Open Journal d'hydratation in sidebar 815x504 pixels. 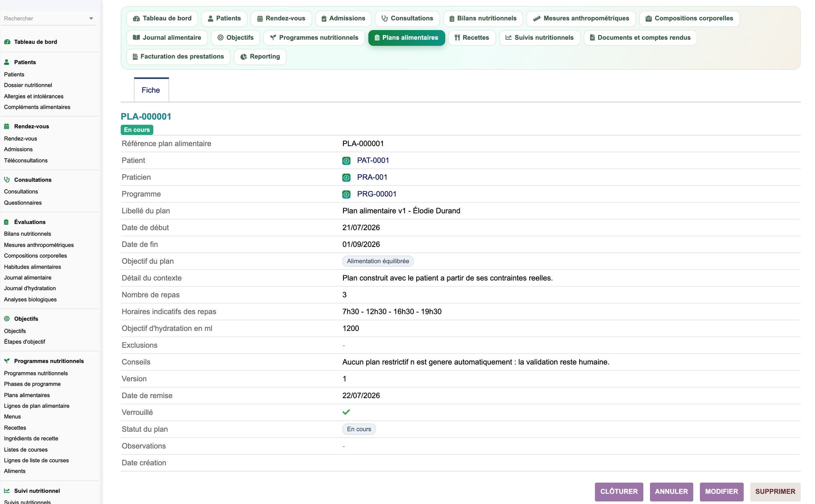(30, 288)
